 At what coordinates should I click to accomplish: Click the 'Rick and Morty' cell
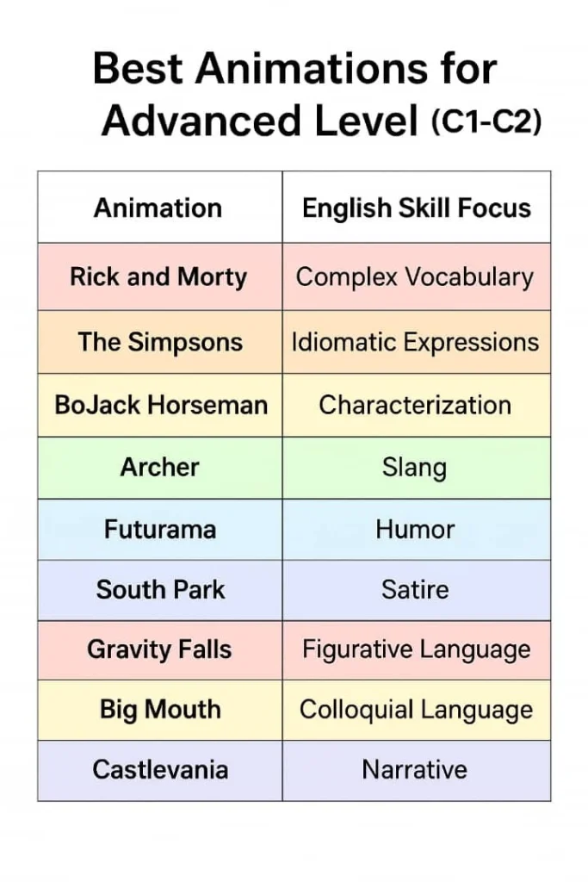tap(159, 276)
